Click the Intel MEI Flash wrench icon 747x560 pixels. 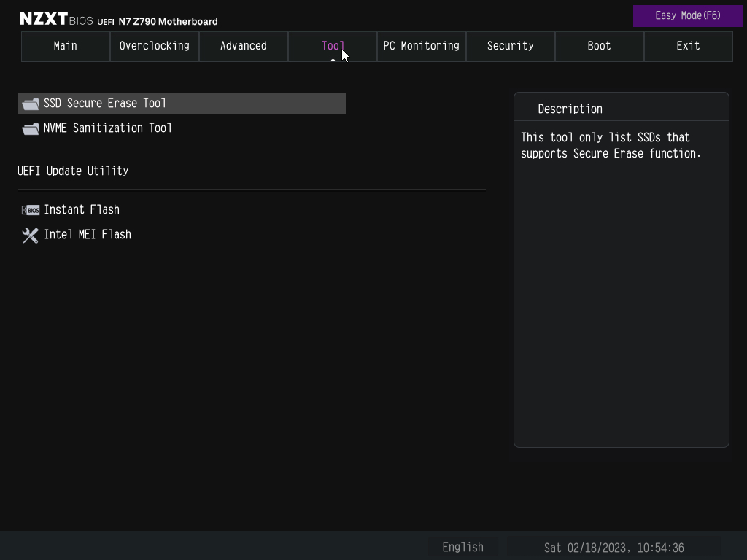pos(30,234)
